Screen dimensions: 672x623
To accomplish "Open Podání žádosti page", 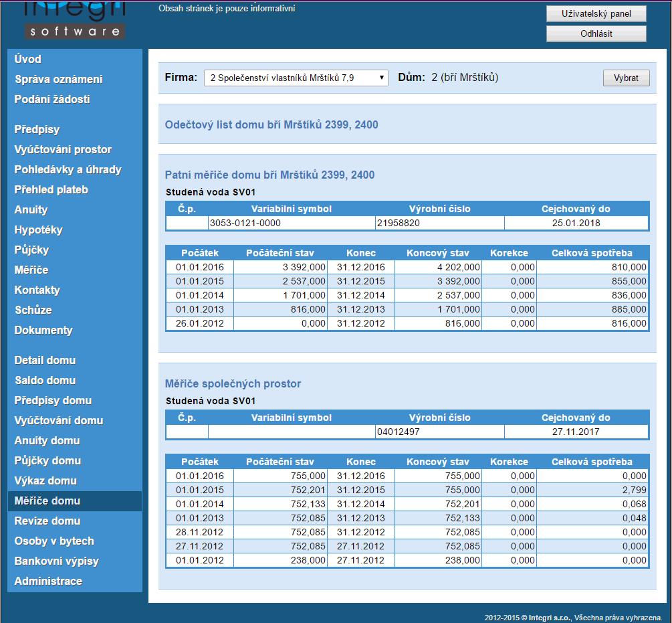I will click(52, 100).
